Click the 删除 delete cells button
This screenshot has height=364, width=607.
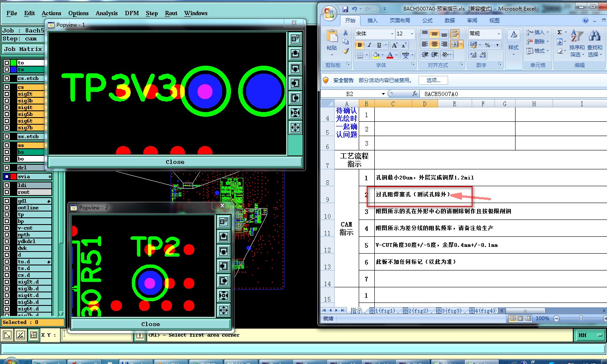(538, 41)
